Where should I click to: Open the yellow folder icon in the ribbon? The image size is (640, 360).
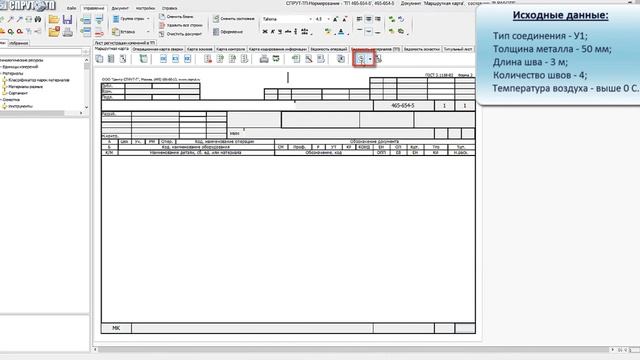(54, 19)
